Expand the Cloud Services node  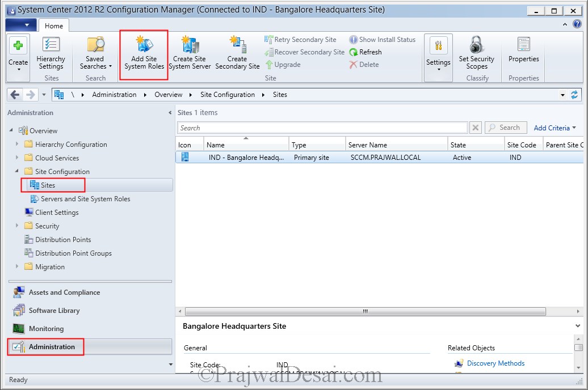(17, 158)
